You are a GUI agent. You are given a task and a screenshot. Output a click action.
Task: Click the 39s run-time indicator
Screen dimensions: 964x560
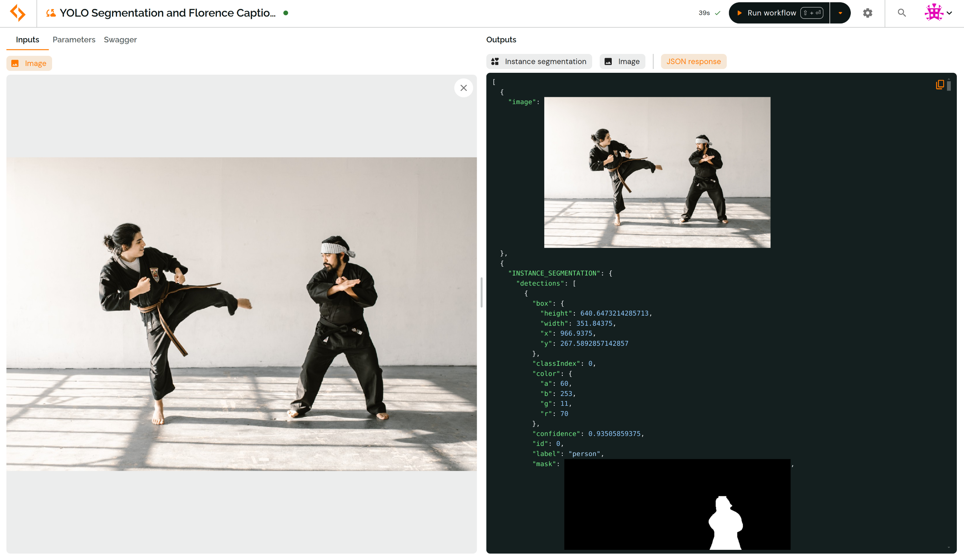pos(704,13)
